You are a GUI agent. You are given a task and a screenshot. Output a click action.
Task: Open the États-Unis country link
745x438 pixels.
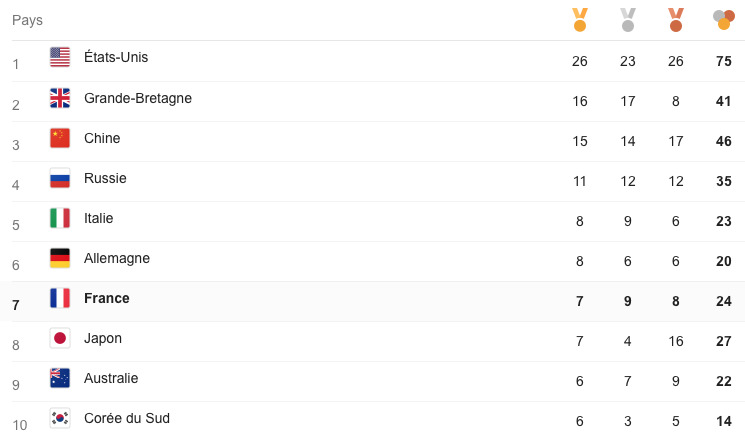click(116, 58)
